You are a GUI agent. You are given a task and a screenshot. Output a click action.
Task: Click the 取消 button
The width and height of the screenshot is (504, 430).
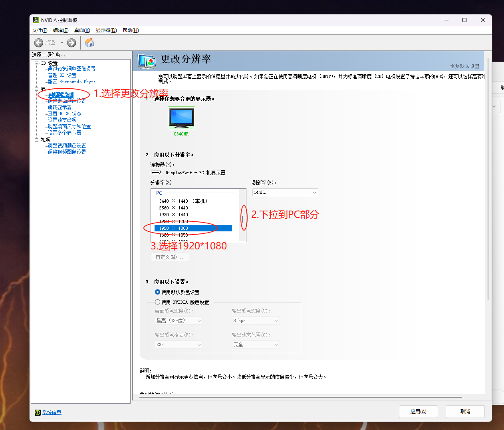[x=465, y=412]
